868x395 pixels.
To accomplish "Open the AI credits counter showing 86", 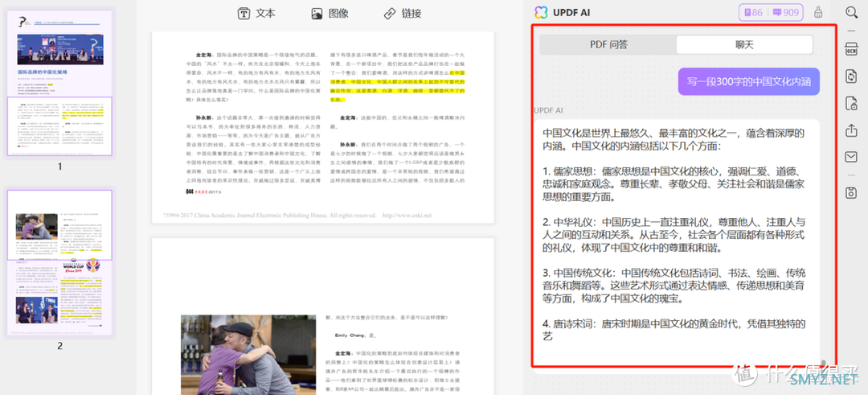I will pos(751,12).
